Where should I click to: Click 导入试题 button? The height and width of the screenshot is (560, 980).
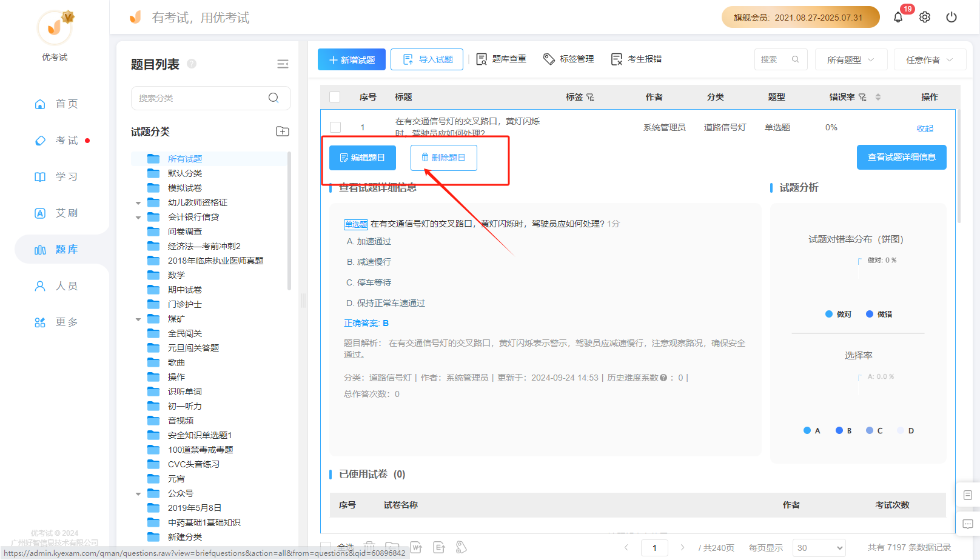[x=427, y=59]
